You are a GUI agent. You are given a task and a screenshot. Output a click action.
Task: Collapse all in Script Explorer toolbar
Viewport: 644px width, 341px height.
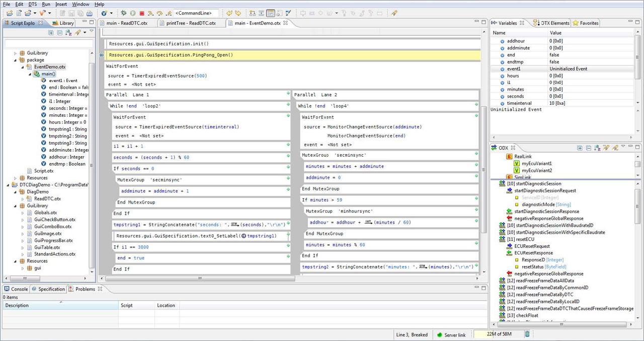(x=60, y=32)
